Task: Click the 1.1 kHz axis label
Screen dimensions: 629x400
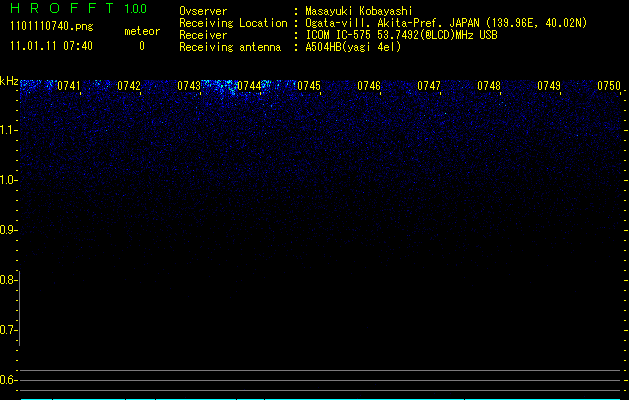Action: pos(8,130)
